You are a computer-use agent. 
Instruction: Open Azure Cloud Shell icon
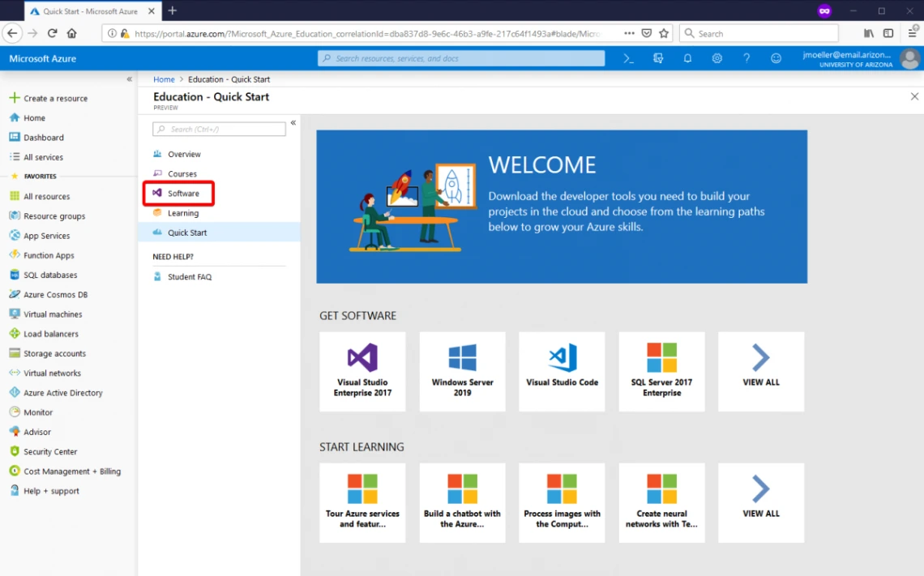628,58
